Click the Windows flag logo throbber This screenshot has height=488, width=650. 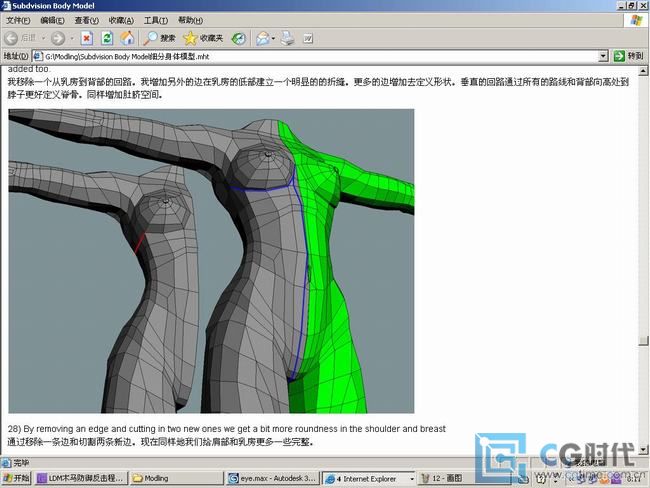[636, 20]
